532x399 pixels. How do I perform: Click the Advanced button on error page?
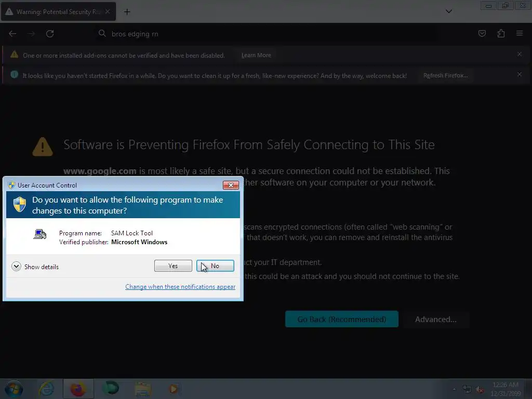point(436,320)
